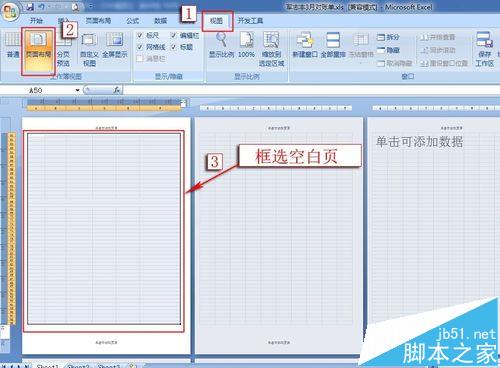The image size is (500, 368).
Task: Switch to the 数据 ribbon tab
Action: [160, 21]
